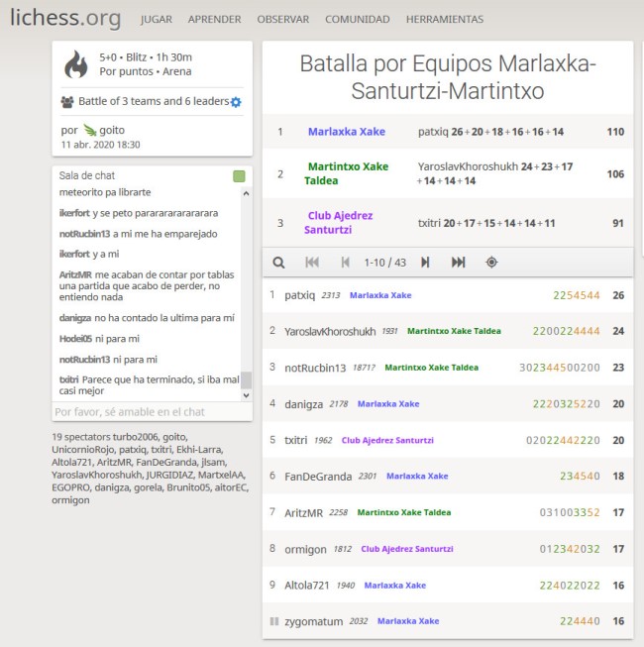This screenshot has width=644, height=647.
Task: Click the target icon to find my rank
Action: click(x=491, y=263)
